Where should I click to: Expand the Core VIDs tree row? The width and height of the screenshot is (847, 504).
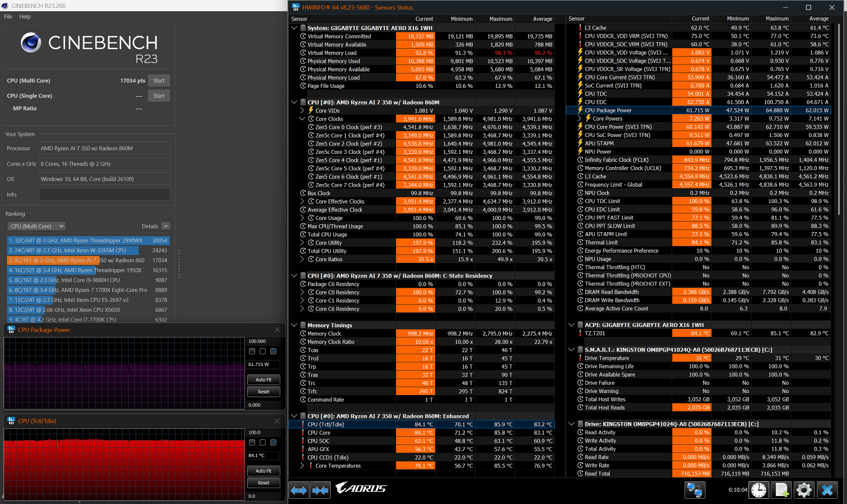pos(302,111)
